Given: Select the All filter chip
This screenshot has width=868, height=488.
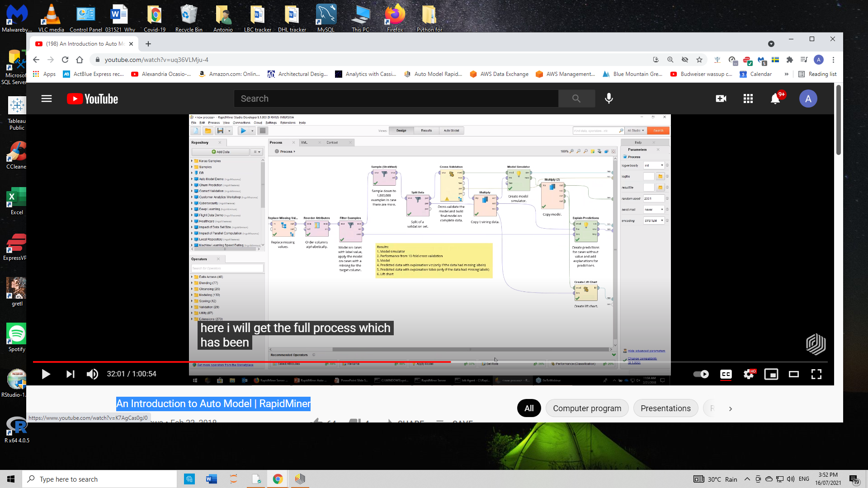Looking at the screenshot, I should click(529, 408).
